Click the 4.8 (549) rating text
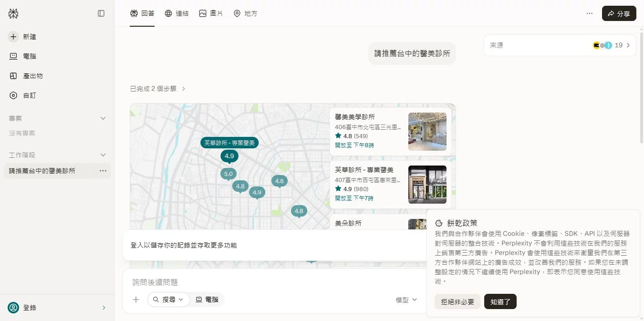 pyautogui.click(x=352, y=136)
